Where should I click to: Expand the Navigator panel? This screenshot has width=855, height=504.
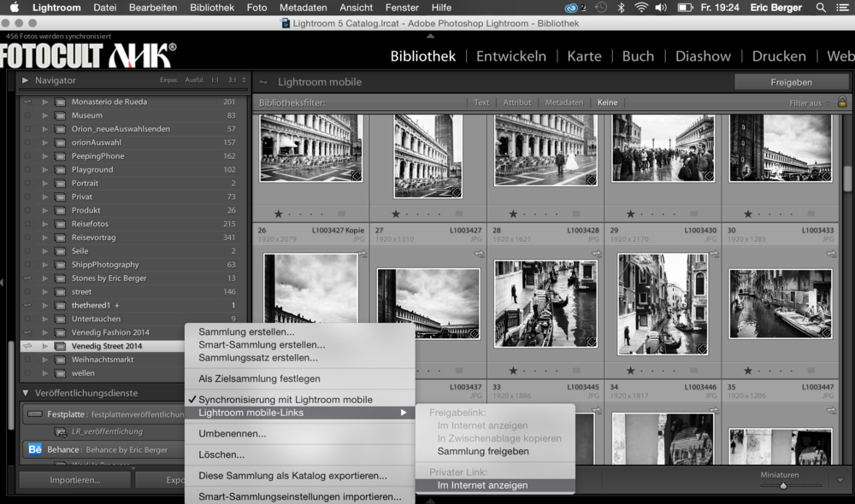(x=25, y=80)
